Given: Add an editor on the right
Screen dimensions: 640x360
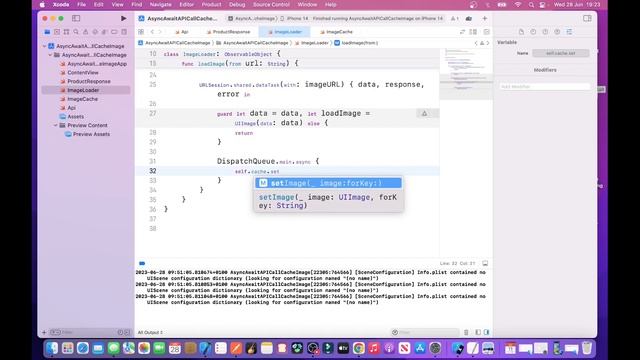Looking at the screenshot, I should click(x=487, y=32).
